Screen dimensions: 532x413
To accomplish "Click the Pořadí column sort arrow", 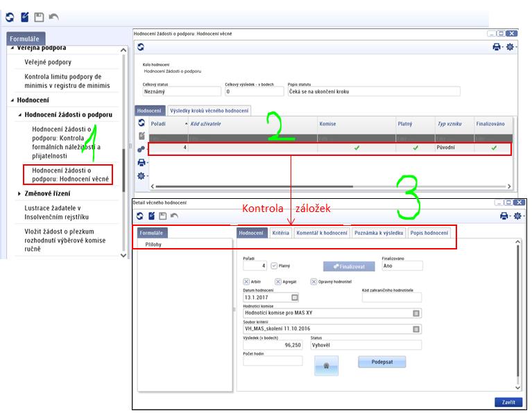I will (x=186, y=124).
